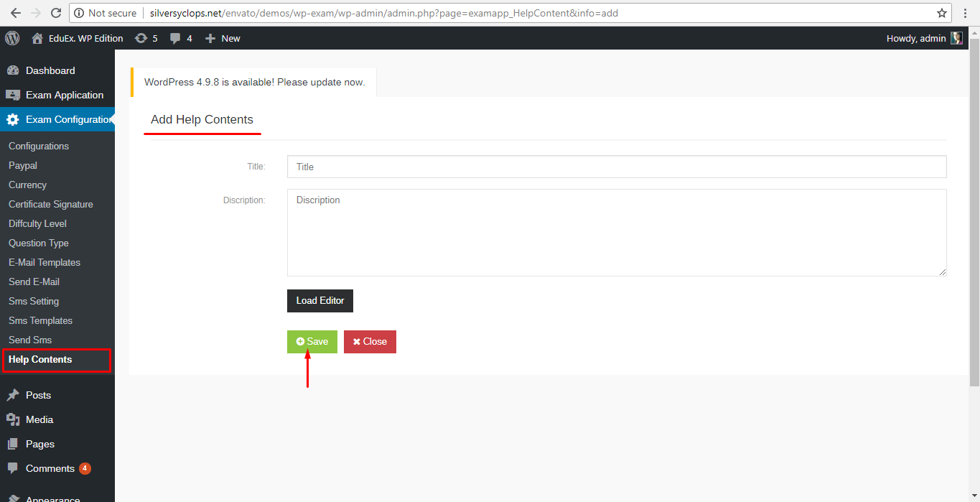Viewport: 980px width, 502px height.
Task: Click the Load Editor button
Action: point(320,301)
